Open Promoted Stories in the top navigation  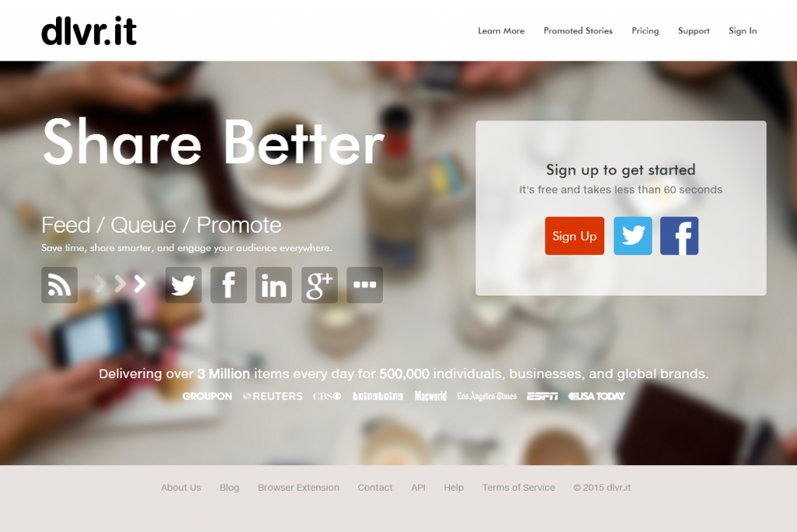[x=578, y=30]
